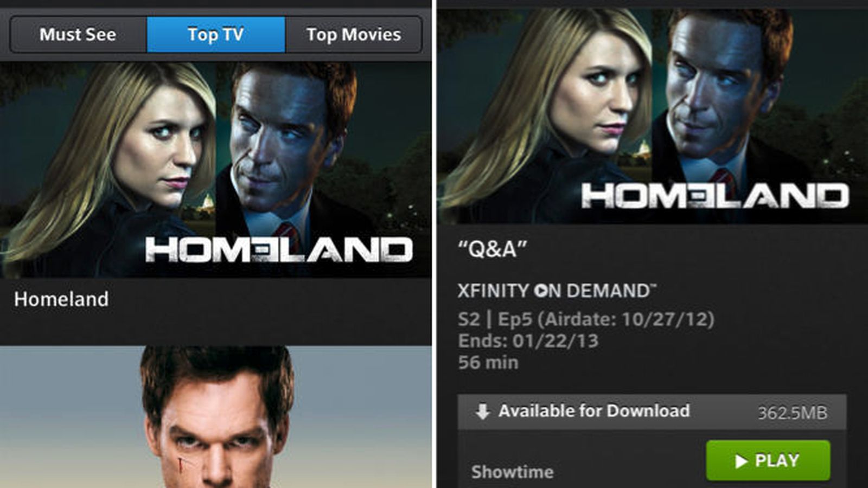The height and width of the screenshot is (488, 868).
Task: Click the 362.5MB file size label
Action: coord(793,413)
